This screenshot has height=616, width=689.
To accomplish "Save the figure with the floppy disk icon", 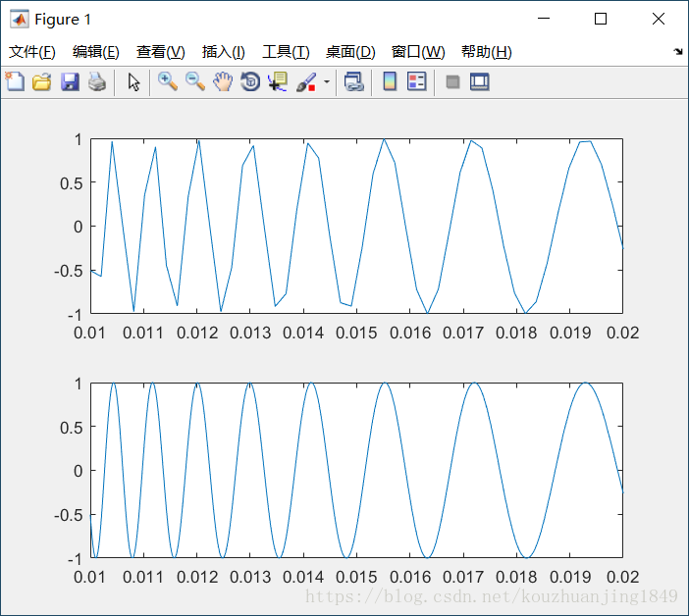I will tap(70, 82).
